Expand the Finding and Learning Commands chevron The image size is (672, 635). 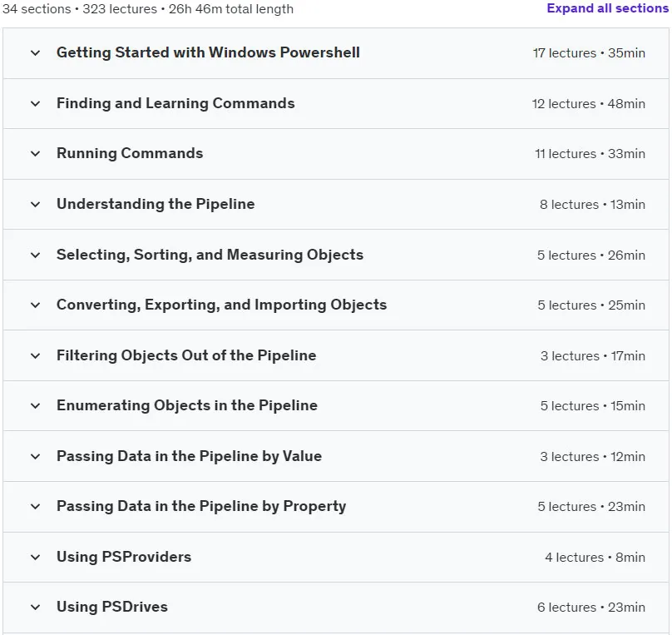click(x=36, y=104)
